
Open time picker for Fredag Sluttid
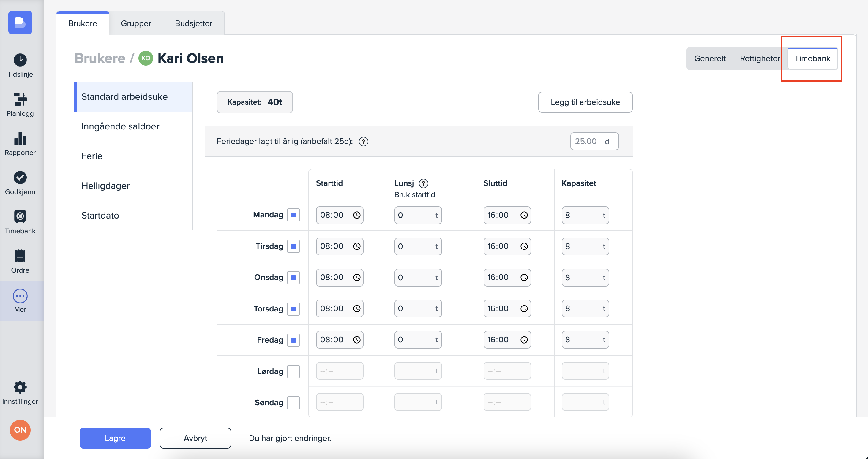click(x=524, y=340)
